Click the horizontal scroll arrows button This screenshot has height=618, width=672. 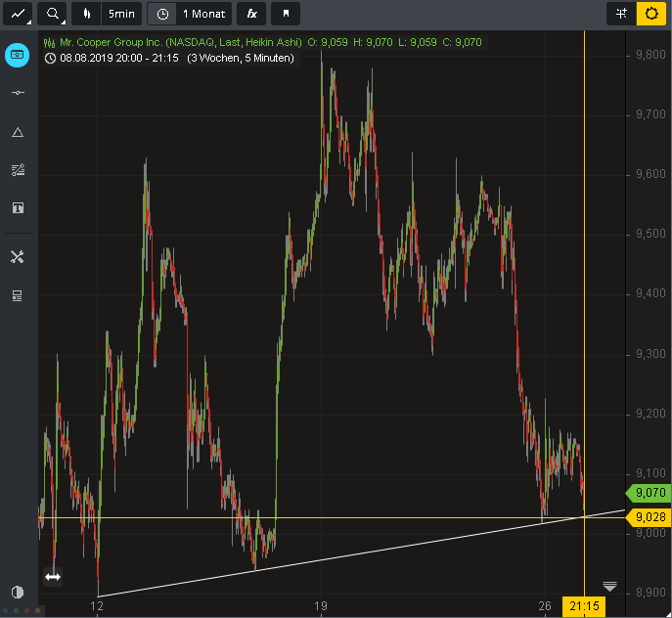pyautogui.click(x=53, y=577)
